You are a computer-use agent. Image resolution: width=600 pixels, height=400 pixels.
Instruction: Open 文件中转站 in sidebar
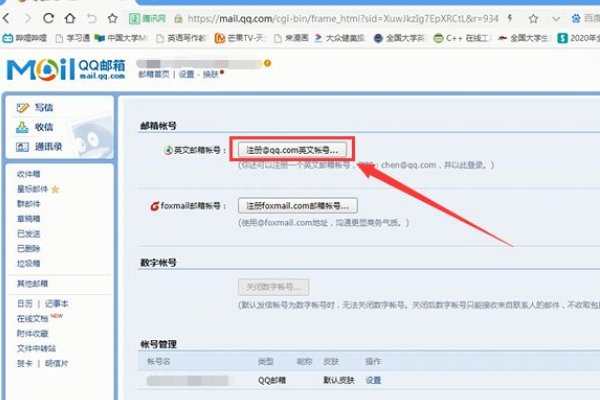(x=36, y=348)
